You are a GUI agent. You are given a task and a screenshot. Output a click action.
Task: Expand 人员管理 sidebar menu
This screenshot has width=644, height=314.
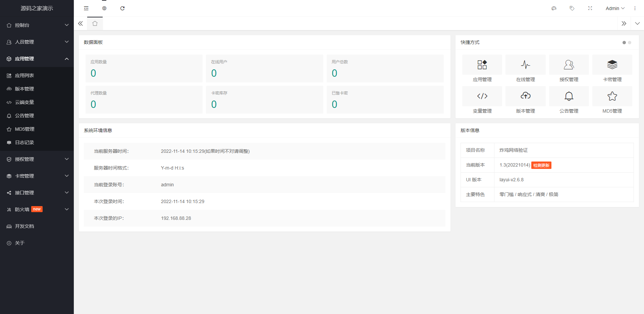[37, 42]
